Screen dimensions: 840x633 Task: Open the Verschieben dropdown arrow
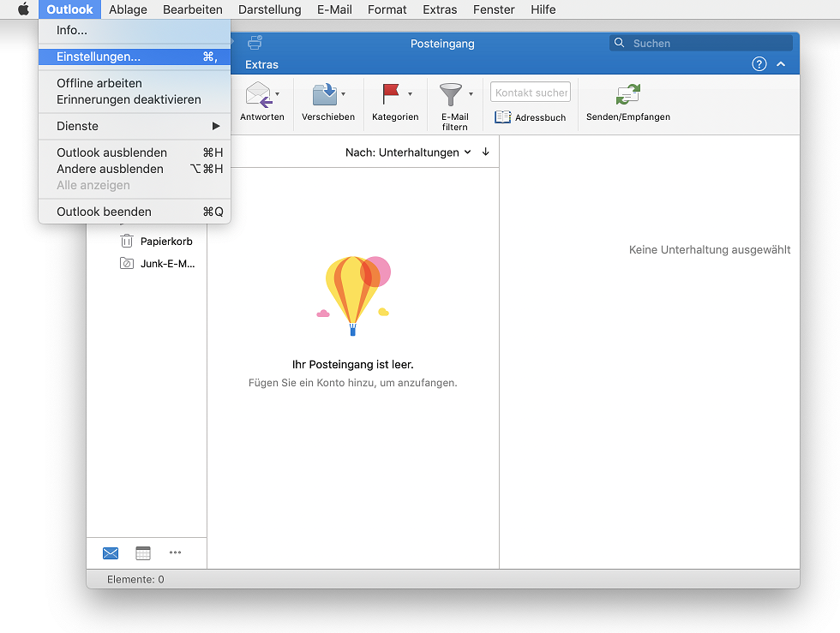[344, 94]
